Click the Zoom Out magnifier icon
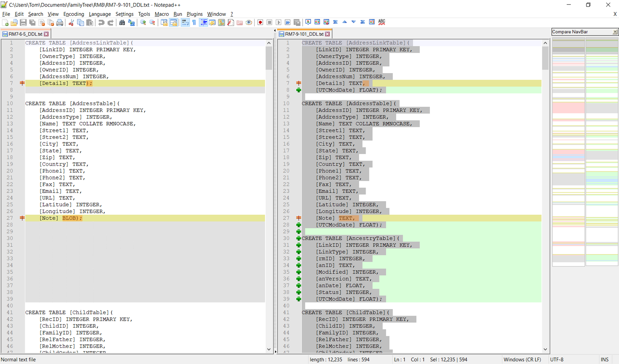The height and width of the screenshot is (364, 619). tap(152, 22)
